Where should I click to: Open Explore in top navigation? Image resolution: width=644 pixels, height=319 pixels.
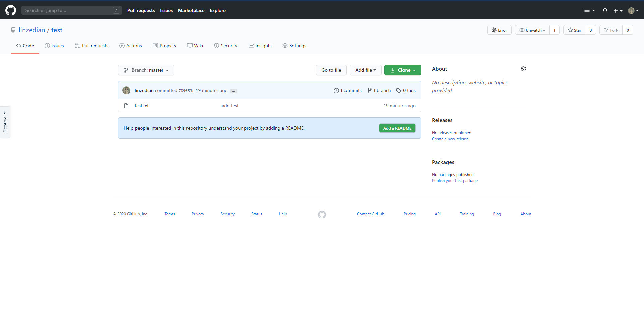218,10
